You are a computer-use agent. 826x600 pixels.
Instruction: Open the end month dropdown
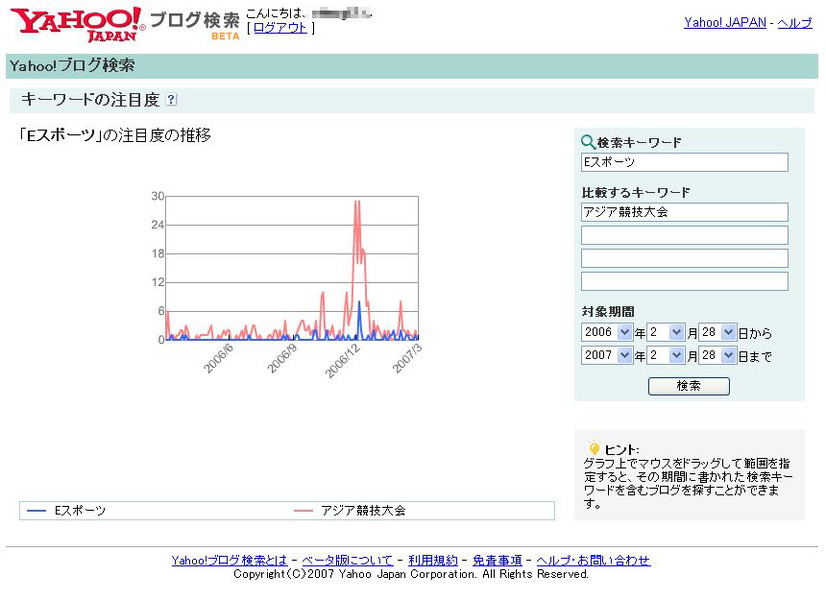click(x=666, y=356)
